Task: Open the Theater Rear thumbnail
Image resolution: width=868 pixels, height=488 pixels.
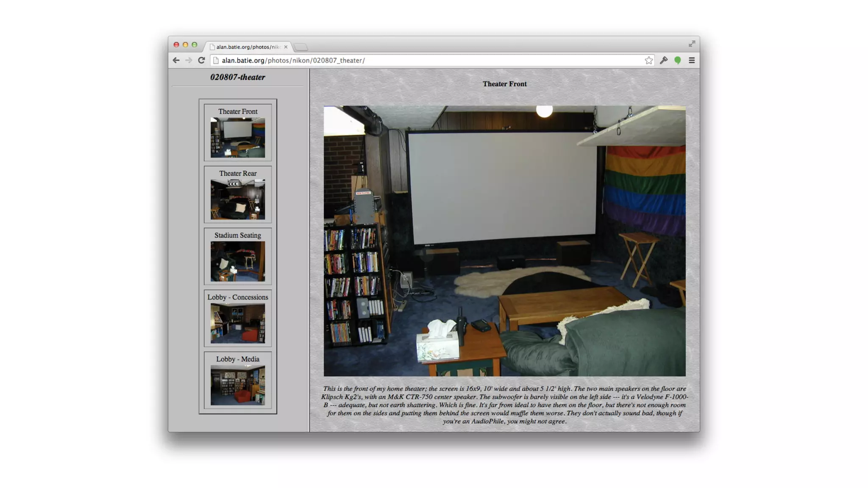Action: [238, 200]
